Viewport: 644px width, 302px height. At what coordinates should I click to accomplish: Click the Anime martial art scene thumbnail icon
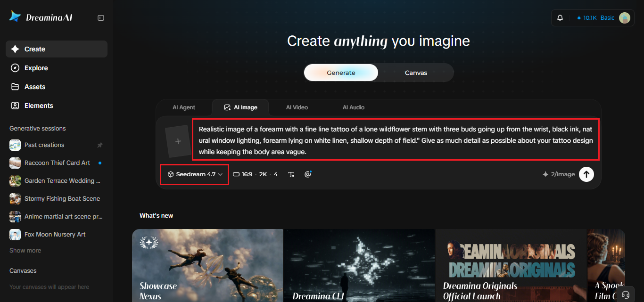(15, 217)
